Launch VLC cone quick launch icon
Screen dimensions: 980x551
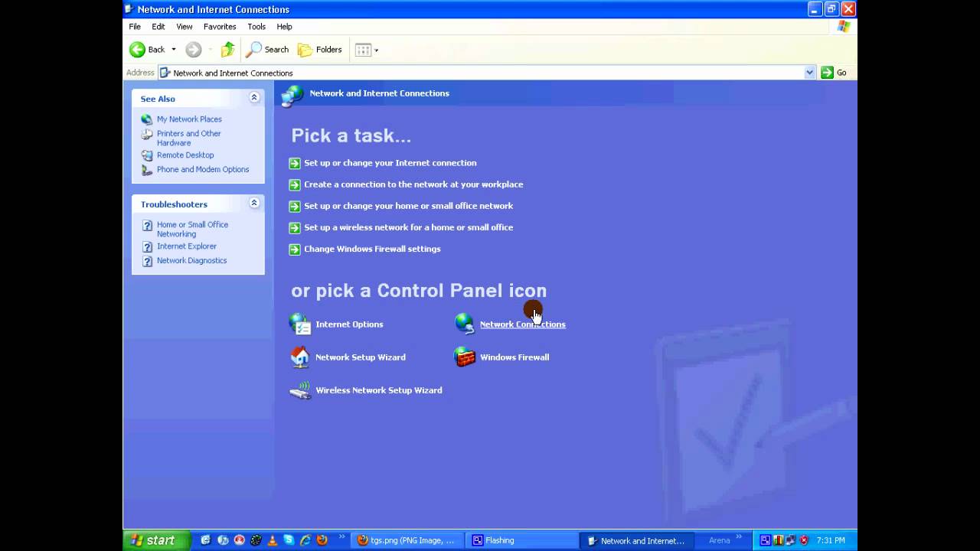point(273,540)
